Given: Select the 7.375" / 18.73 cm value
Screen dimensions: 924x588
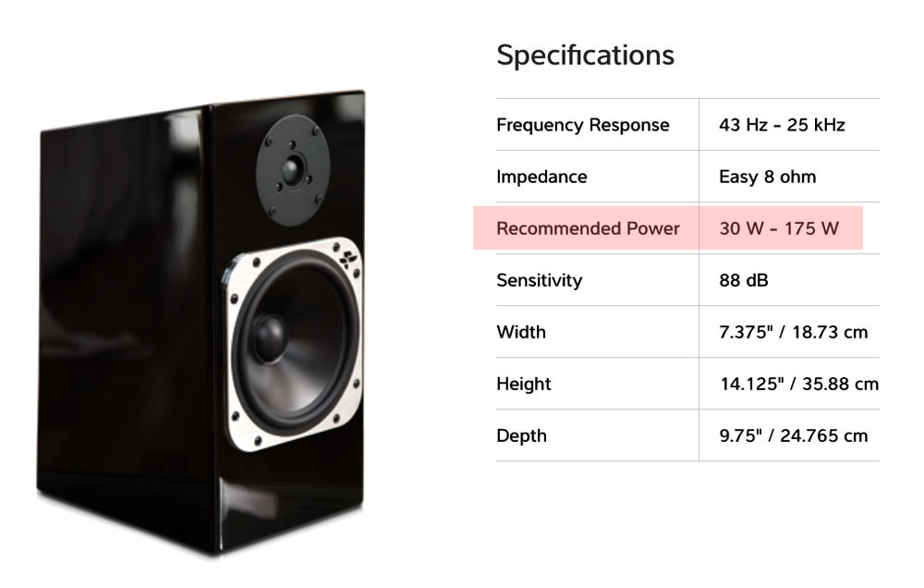Looking at the screenshot, I should coord(793,332).
